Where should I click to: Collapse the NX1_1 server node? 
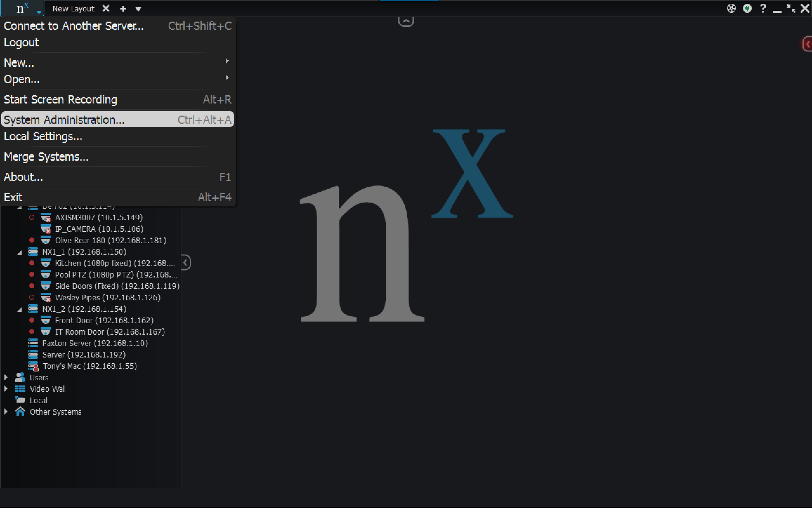(x=19, y=252)
